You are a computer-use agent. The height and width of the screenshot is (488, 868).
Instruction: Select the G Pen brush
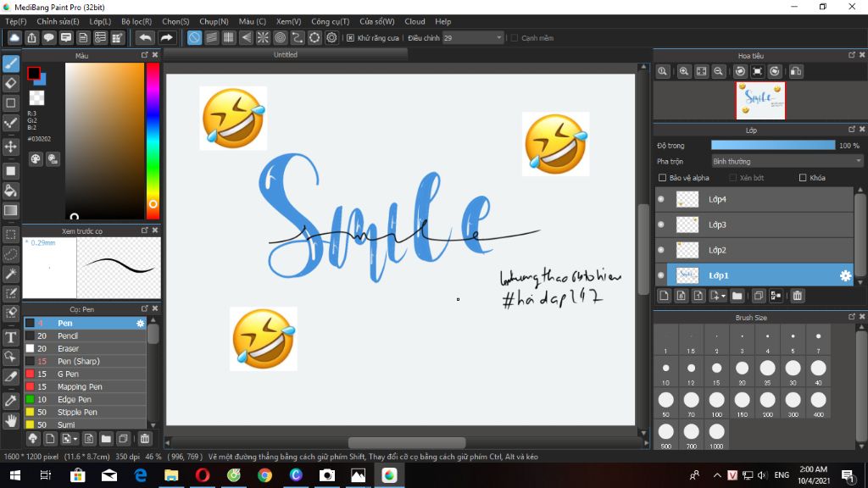[86, 374]
